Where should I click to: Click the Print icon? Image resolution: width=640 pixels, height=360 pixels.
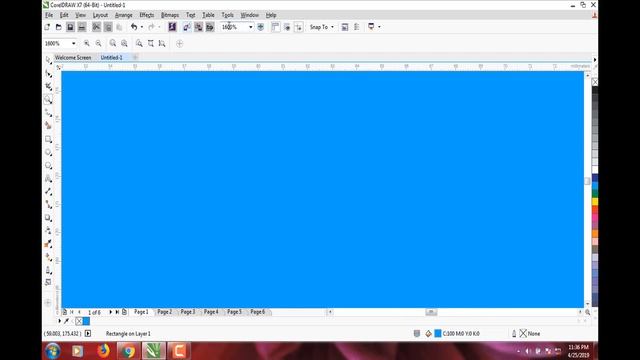(x=82, y=27)
